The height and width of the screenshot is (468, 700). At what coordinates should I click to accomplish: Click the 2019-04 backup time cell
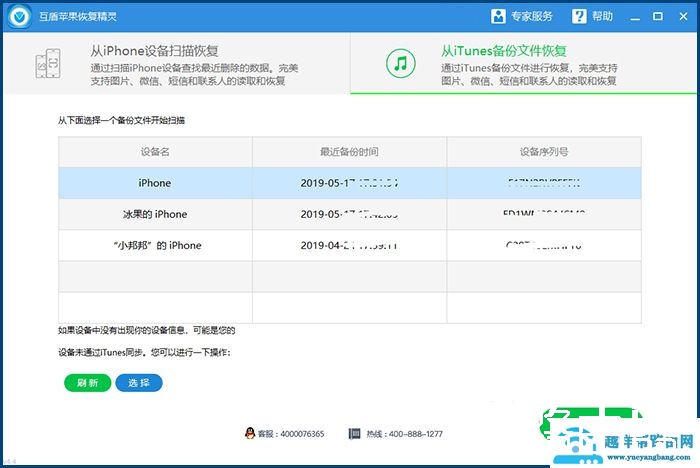coord(349,246)
